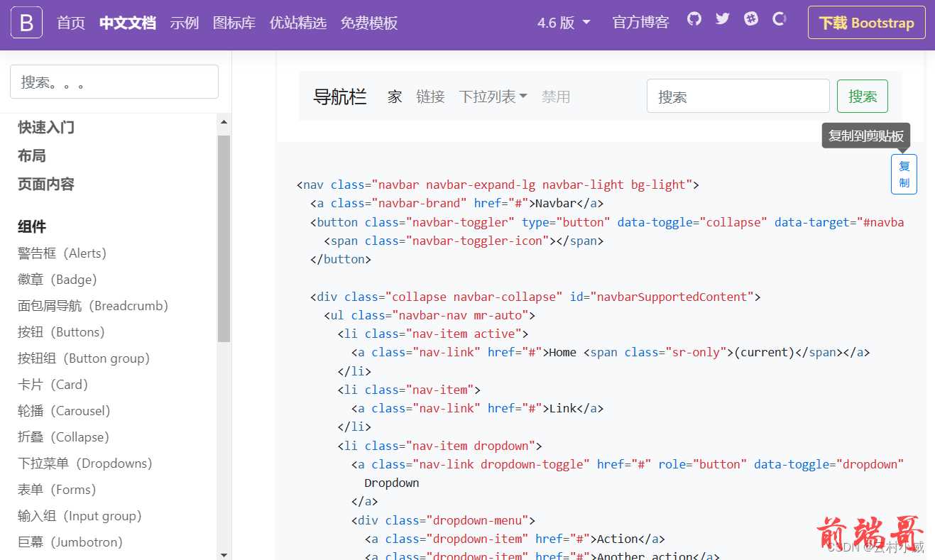935x560 pixels.
Task: Open 图标库 in top navigation
Action: (x=234, y=23)
